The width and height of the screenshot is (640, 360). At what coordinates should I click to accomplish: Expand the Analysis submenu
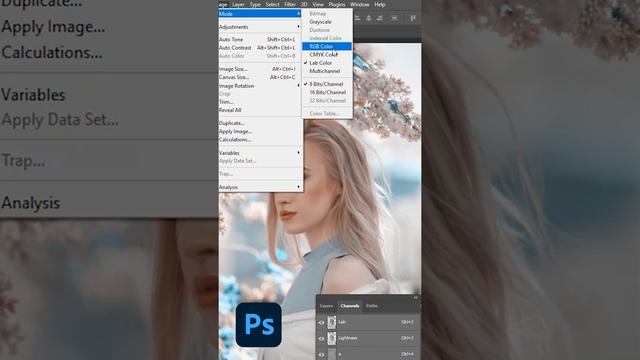[260, 187]
